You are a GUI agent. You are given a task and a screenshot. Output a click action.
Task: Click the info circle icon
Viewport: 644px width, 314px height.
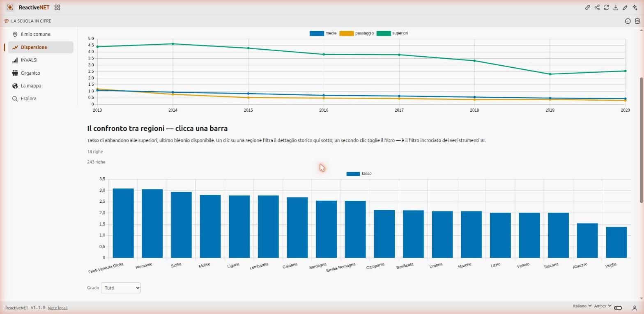pos(628,21)
